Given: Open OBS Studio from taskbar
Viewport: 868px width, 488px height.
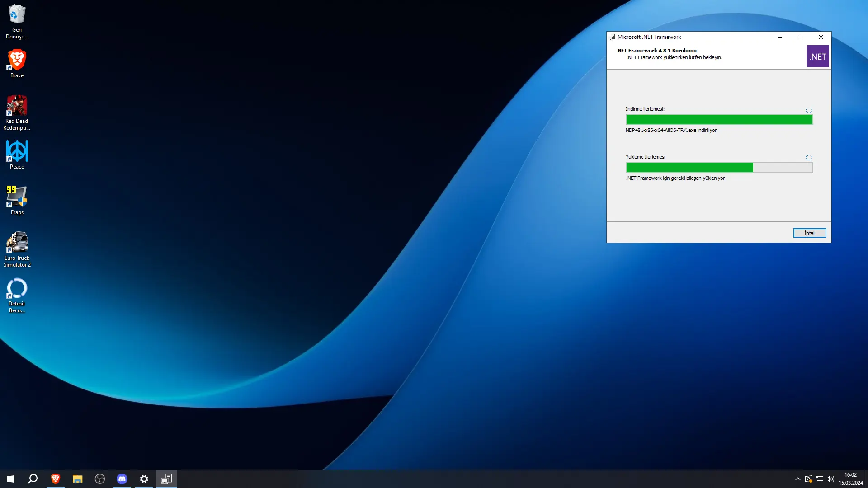Looking at the screenshot, I should [x=100, y=479].
